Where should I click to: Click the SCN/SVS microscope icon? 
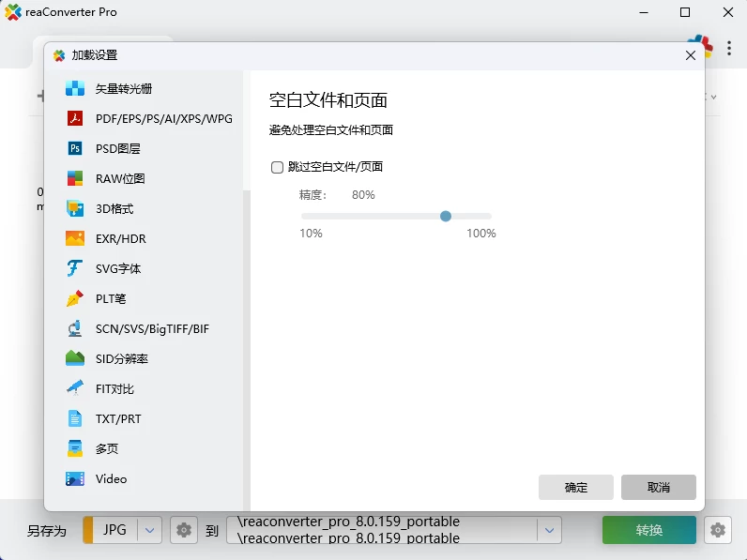click(75, 328)
